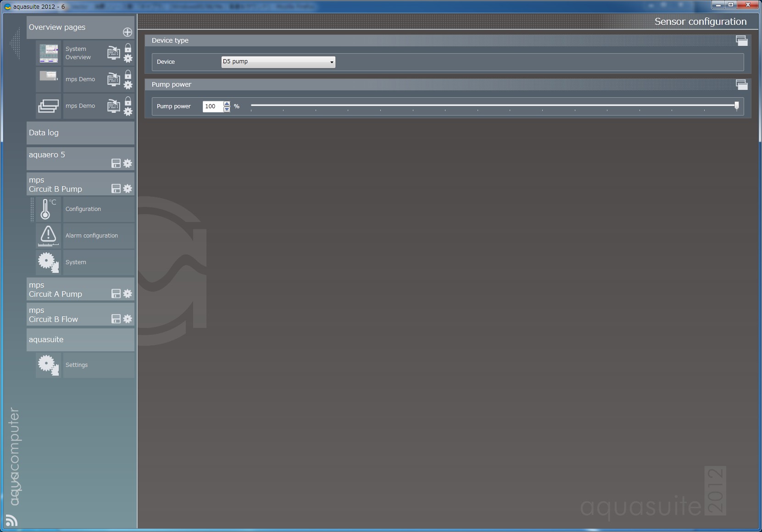Click the mps Demo label beside stacked-pages icon
Image resolution: width=762 pixels, height=532 pixels.
pos(80,106)
